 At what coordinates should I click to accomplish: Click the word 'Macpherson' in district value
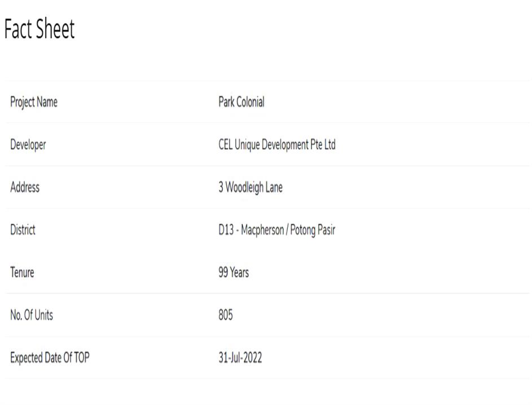(262, 230)
